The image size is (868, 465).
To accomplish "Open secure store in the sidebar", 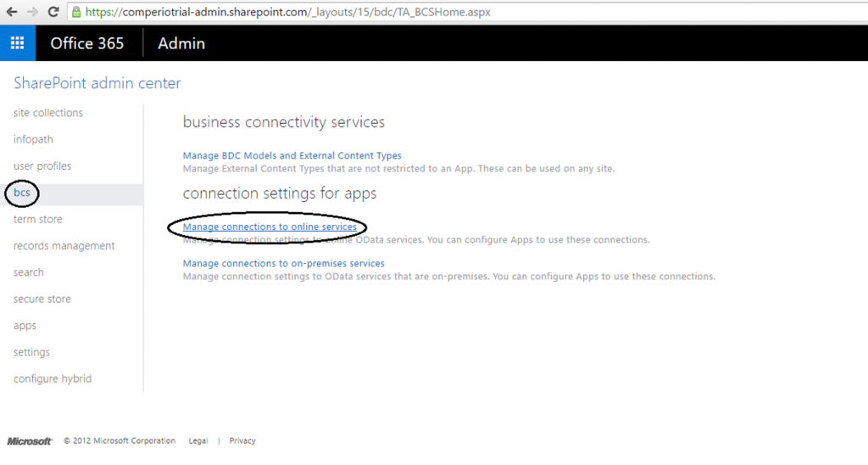I will coord(42,299).
